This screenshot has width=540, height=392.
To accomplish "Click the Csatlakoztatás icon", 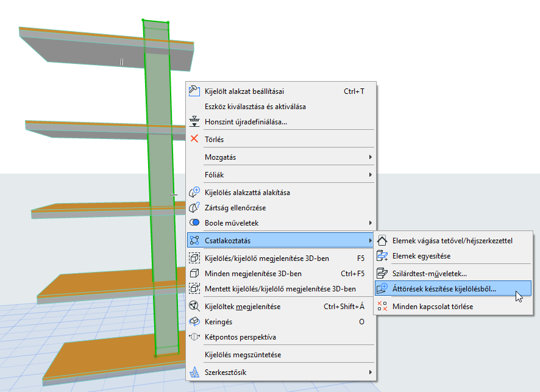I will [x=194, y=240].
